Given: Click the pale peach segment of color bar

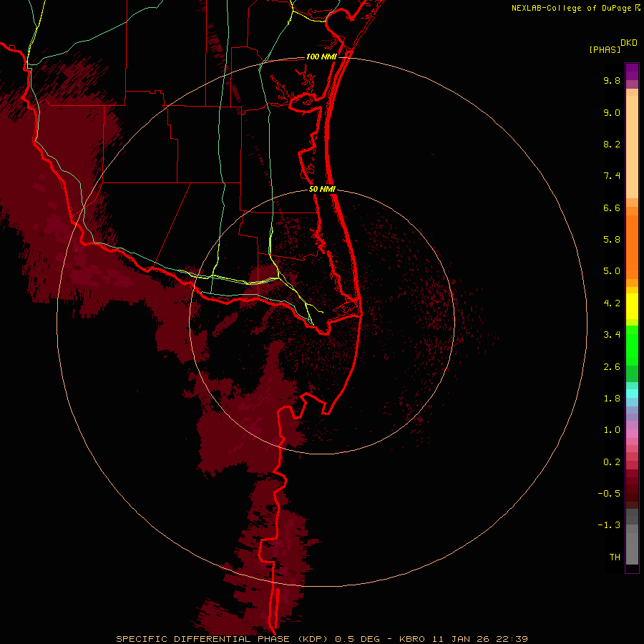Looking at the screenshot, I should coord(632,147).
